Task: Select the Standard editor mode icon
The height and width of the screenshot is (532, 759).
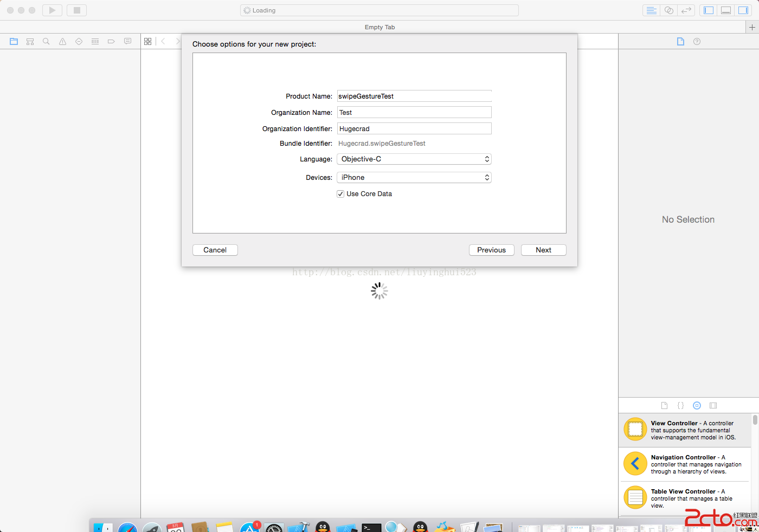Action: coord(652,10)
